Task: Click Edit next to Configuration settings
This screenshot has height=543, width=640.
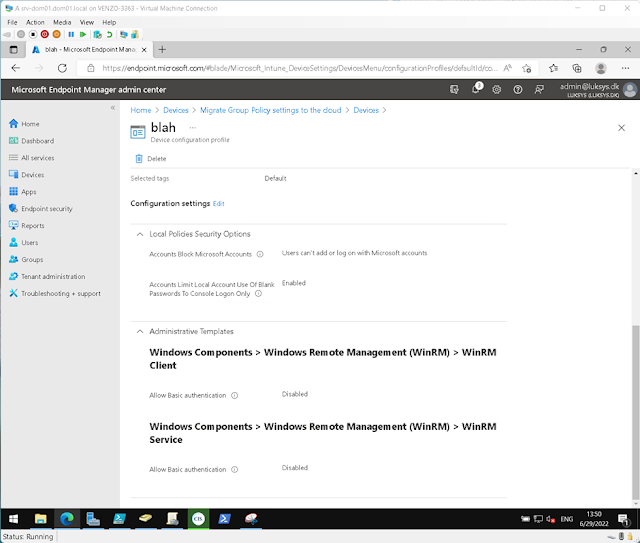Action: click(x=218, y=204)
